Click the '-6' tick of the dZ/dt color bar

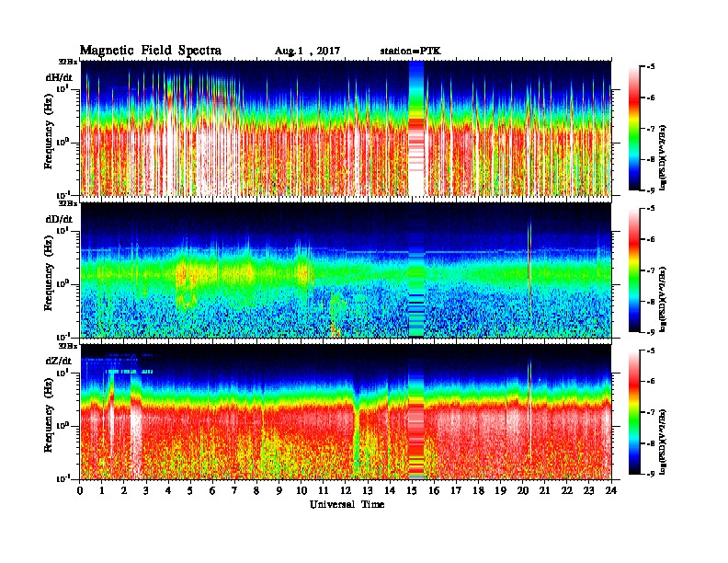coord(652,382)
